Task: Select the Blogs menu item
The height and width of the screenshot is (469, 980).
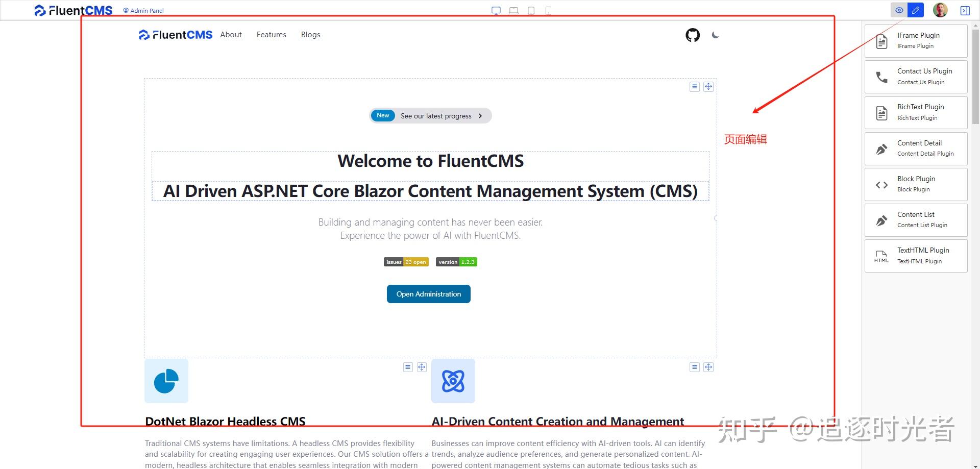Action: 310,34
